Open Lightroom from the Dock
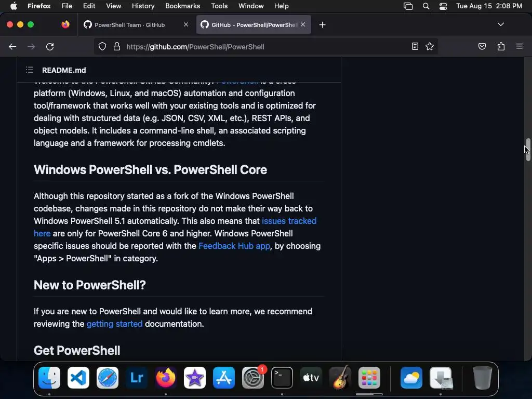 (137, 378)
